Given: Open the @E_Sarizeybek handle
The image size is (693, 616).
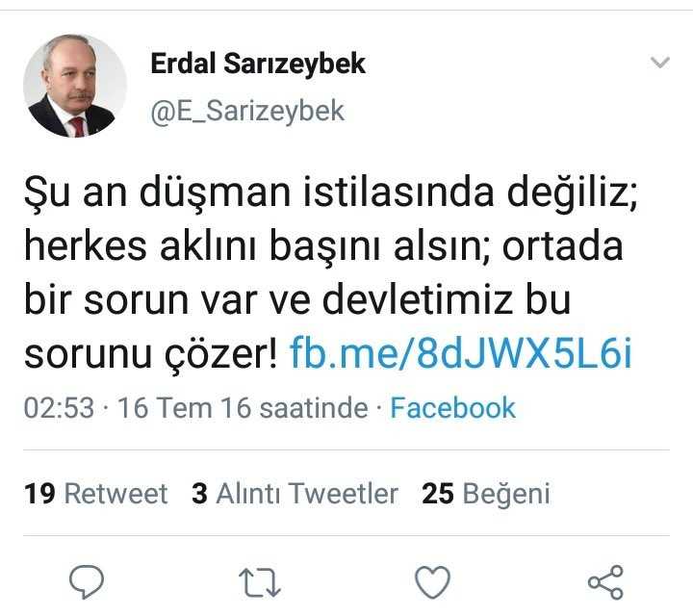Looking at the screenshot, I should tap(247, 111).
